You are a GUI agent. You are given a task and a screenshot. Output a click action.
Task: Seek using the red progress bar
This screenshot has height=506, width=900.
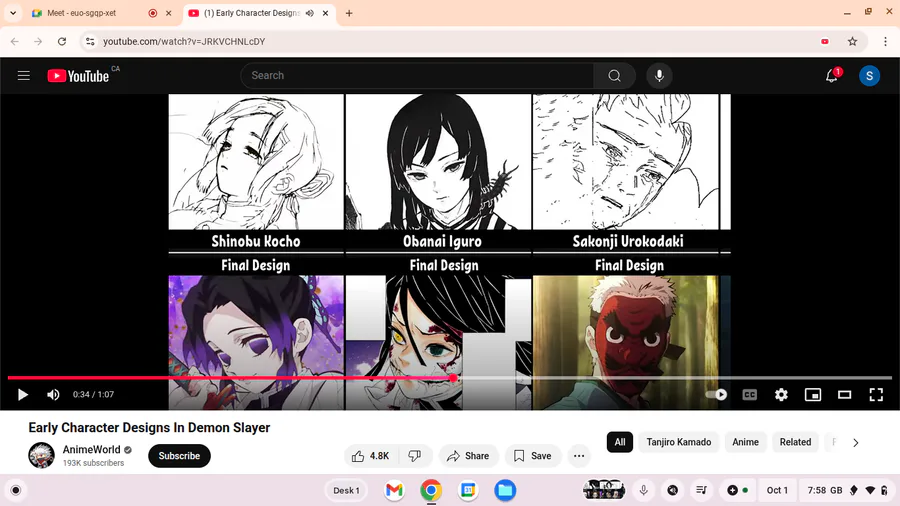point(449,378)
